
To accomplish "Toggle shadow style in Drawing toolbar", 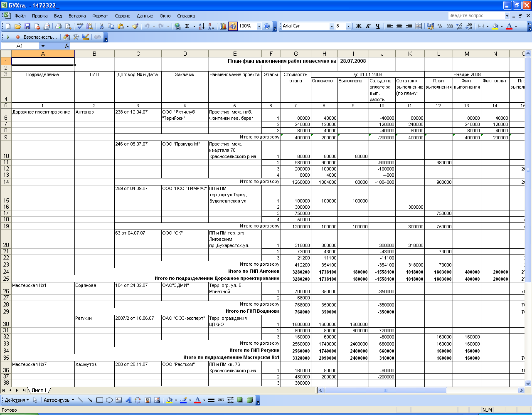I will [x=240, y=400].
